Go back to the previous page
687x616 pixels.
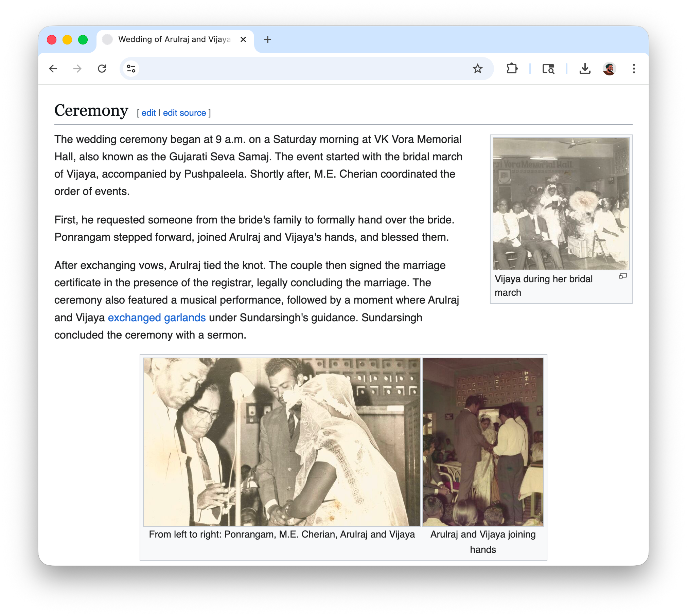tap(53, 69)
